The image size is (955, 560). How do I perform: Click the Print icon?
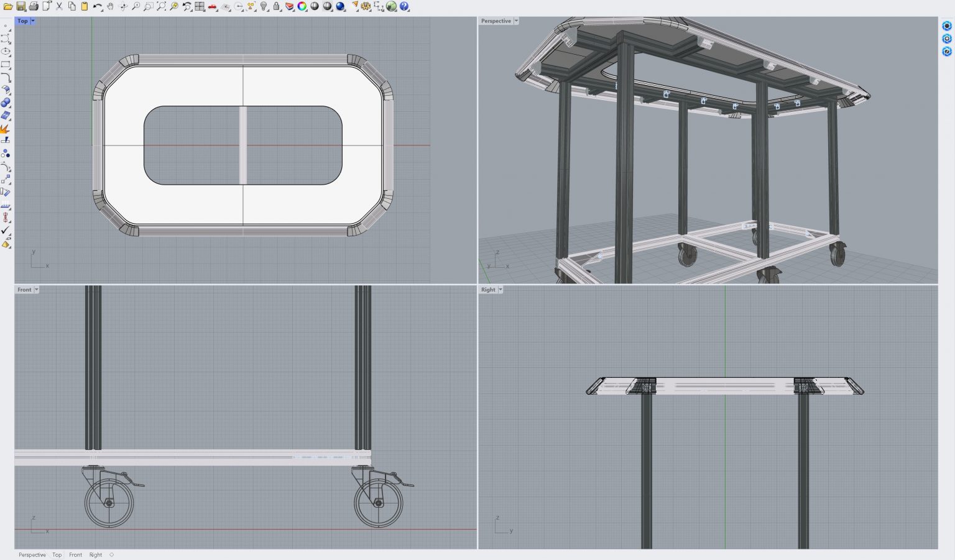pyautogui.click(x=34, y=6)
